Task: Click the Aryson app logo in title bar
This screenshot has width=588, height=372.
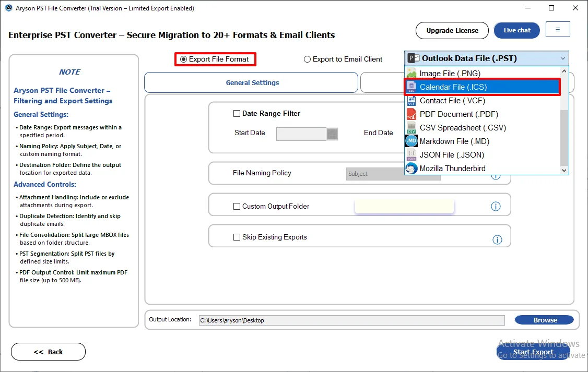Action: tap(9, 8)
